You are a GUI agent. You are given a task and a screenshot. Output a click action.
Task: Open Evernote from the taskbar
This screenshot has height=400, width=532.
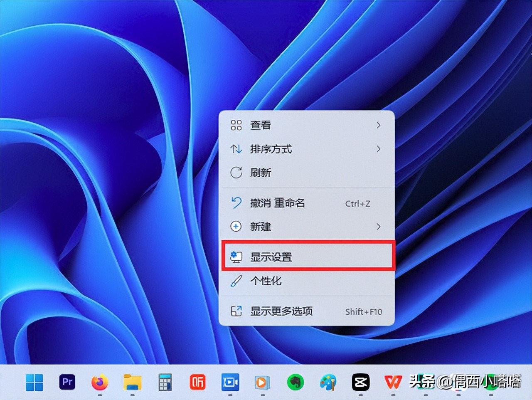[x=296, y=383]
